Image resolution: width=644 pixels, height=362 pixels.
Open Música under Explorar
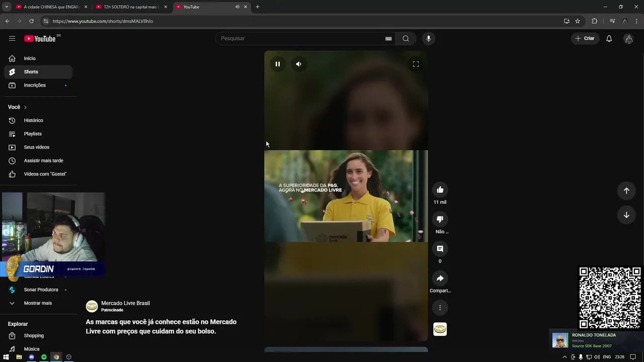pos(38,349)
